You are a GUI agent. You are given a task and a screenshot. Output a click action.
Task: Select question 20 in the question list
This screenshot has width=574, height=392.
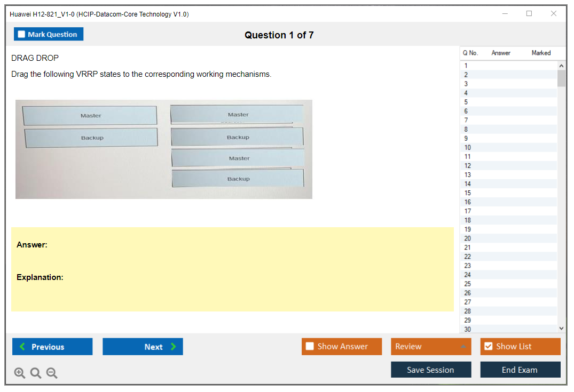point(468,238)
